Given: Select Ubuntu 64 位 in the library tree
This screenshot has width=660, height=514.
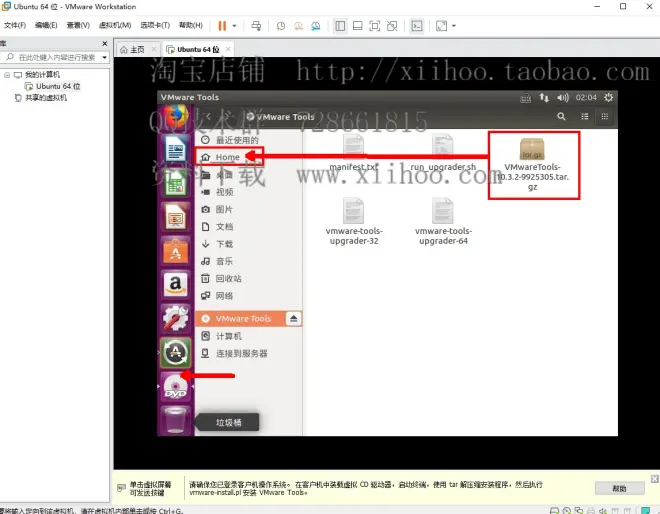Looking at the screenshot, I should click(x=53, y=86).
